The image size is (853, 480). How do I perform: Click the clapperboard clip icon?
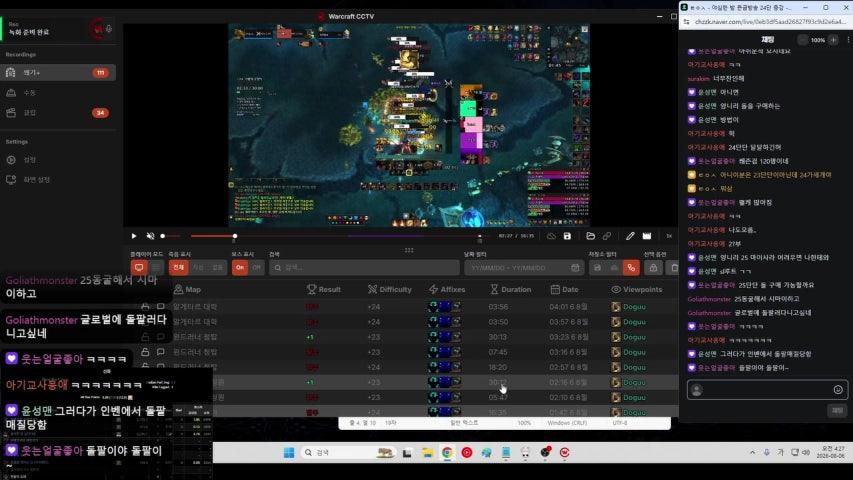pyautogui.click(x=646, y=236)
